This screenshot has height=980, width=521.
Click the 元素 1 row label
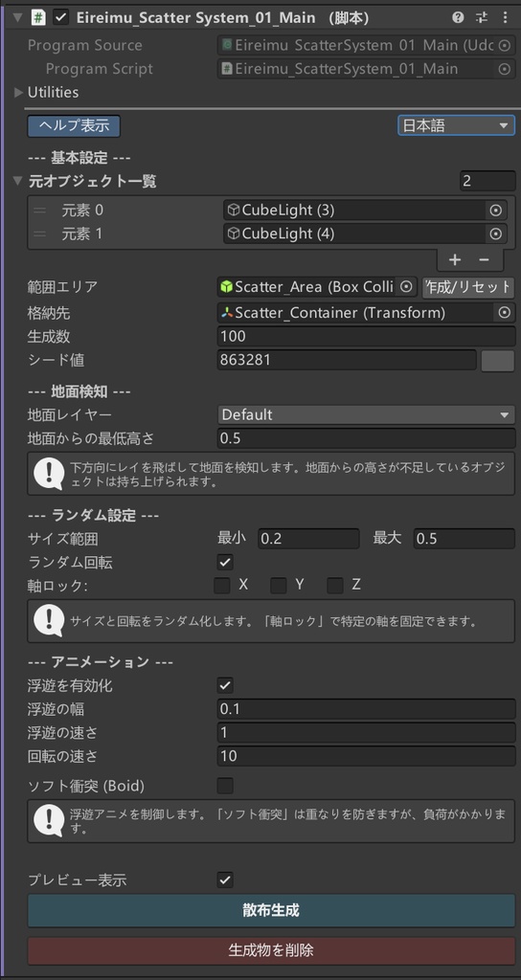coord(82,234)
